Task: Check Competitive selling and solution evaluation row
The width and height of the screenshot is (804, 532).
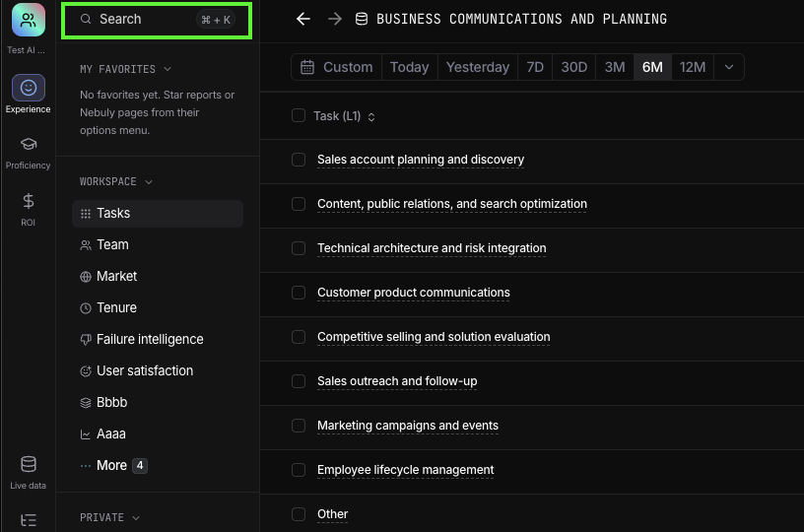Action: click(x=299, y=337)
